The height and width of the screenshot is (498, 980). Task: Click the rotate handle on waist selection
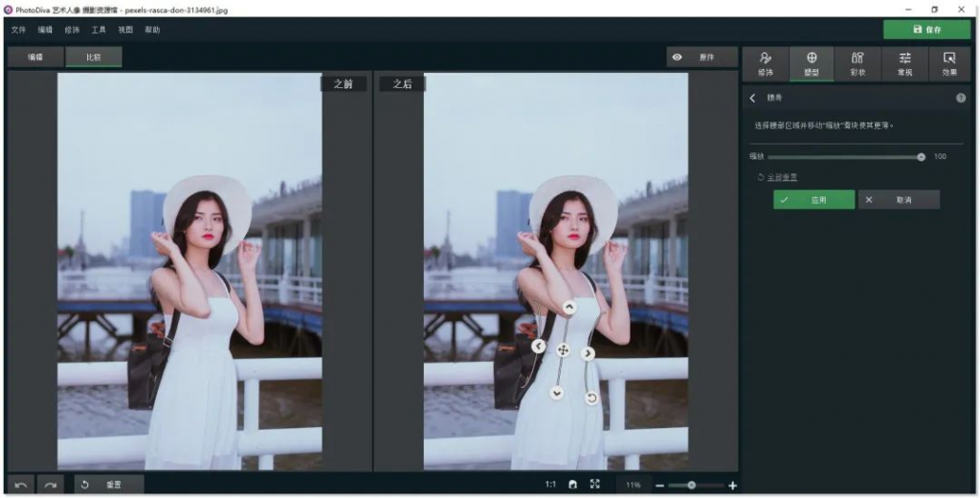[591, 397]
